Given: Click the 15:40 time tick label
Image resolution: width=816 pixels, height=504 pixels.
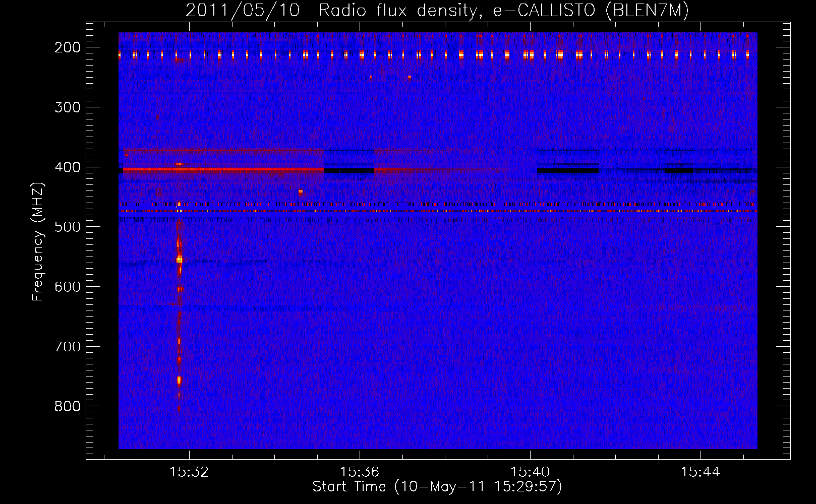Looking at the screenshot, I should click(530, 472).
